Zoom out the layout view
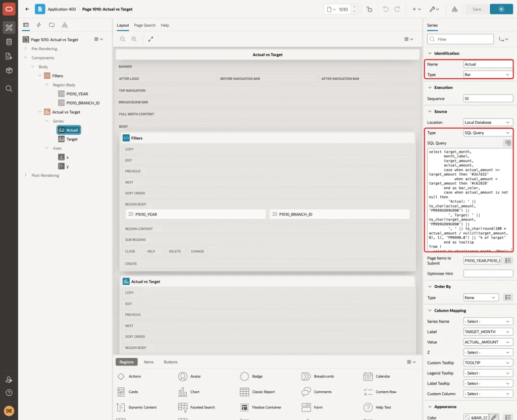Viewport: 517px width, 420px height. click(x=123, y=39)
